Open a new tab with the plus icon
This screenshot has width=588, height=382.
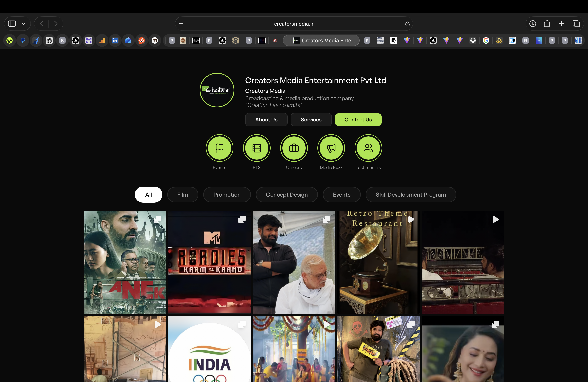(561, 23)
